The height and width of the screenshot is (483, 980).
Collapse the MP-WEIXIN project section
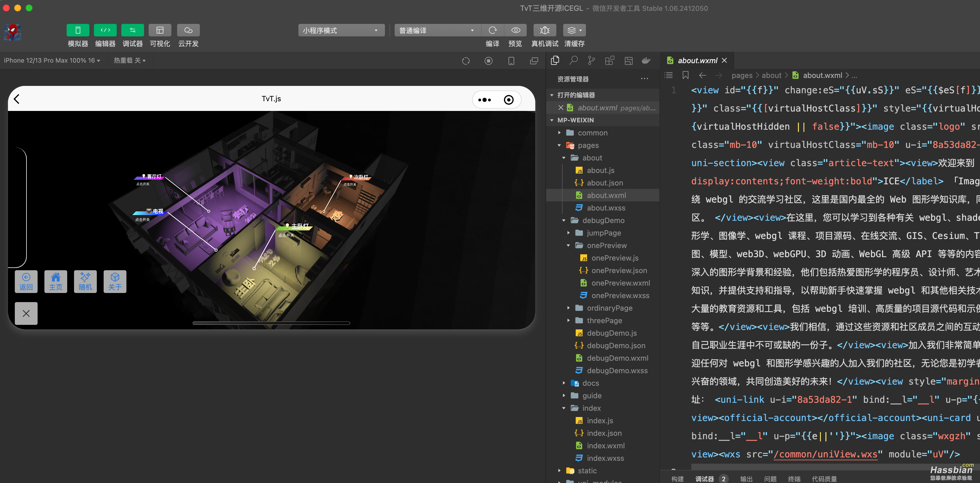(x=603, y=120)
